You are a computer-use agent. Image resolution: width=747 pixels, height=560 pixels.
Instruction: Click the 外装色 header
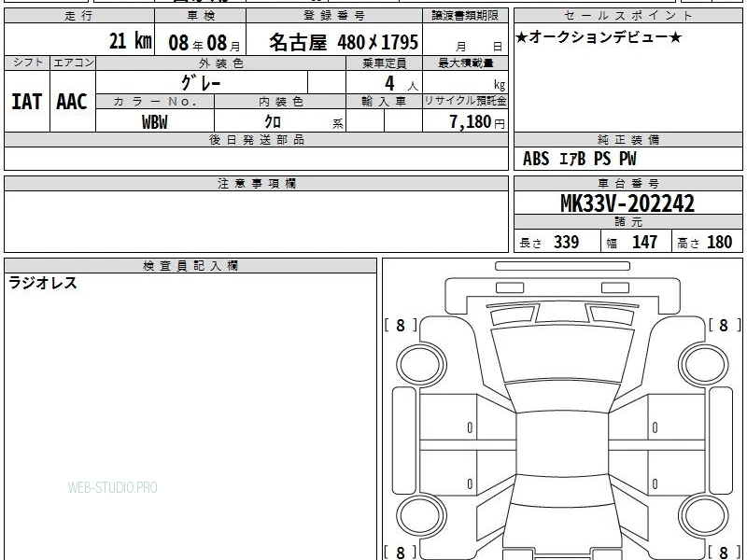221,63
